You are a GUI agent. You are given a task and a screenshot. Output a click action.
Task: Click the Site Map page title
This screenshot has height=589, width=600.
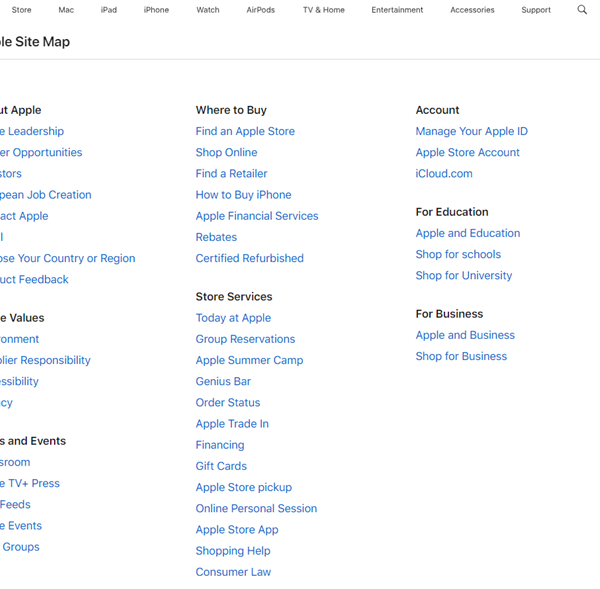coord(35,42)
